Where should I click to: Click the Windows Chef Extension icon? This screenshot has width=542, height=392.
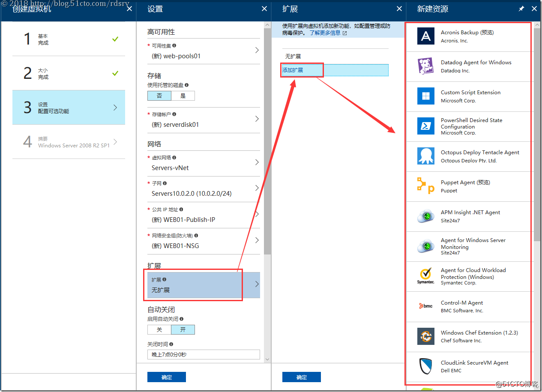pos(425,336)
